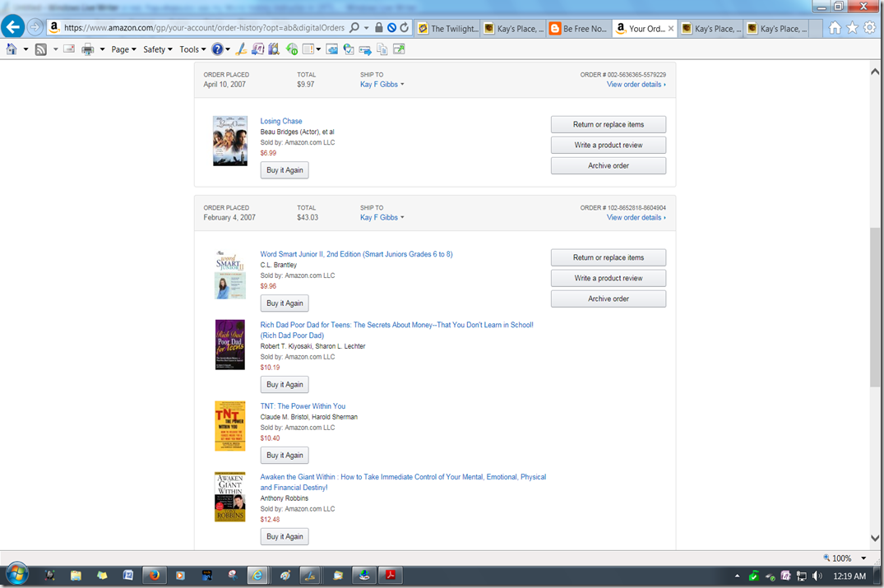Image resolution: width=884 pixels, height=588 pixels.
Task: Open the Safety menu dropdown
Action: click(158, 49)
